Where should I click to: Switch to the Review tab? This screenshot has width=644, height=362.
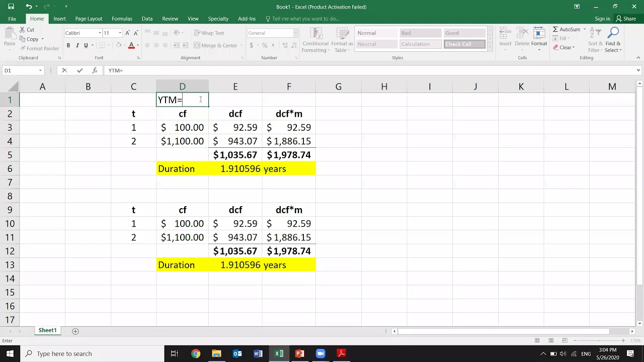coord(170,19)
